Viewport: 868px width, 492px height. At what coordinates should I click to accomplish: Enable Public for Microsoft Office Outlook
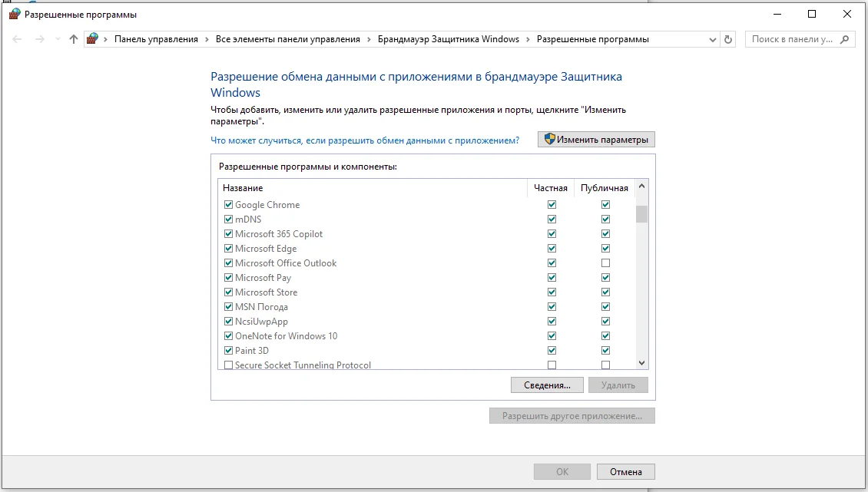(x=605, y=263)
